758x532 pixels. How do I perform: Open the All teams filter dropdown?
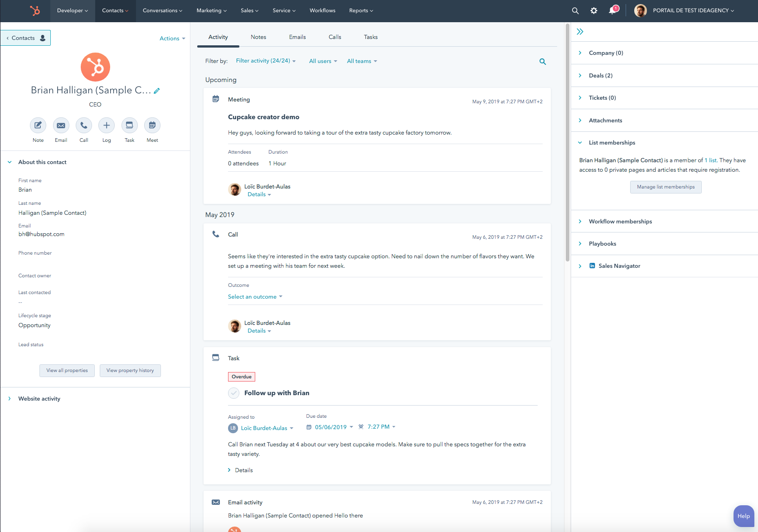tap(362, 61)
